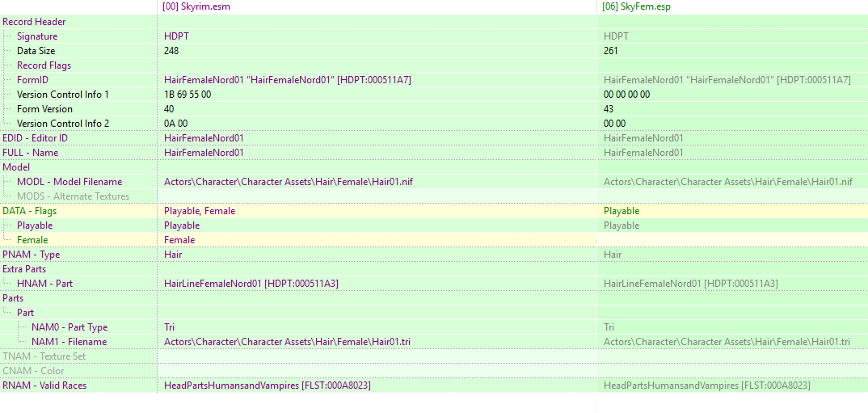Click Form Version value 43
868x413 pixels.
pos(609,109)
